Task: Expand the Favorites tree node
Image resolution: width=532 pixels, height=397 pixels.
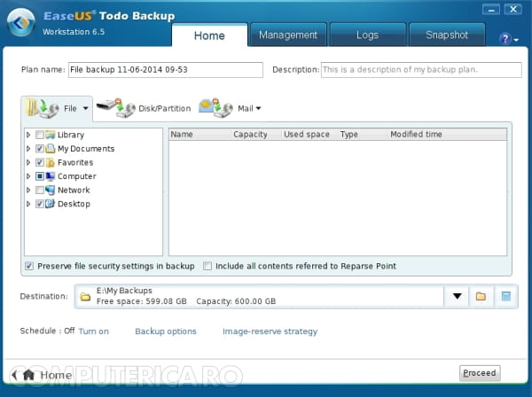Action: tap(28, 162)
